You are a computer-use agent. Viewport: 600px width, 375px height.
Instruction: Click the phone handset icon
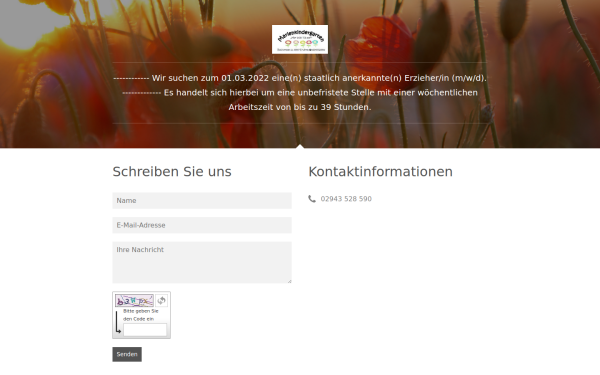[312, 199]
